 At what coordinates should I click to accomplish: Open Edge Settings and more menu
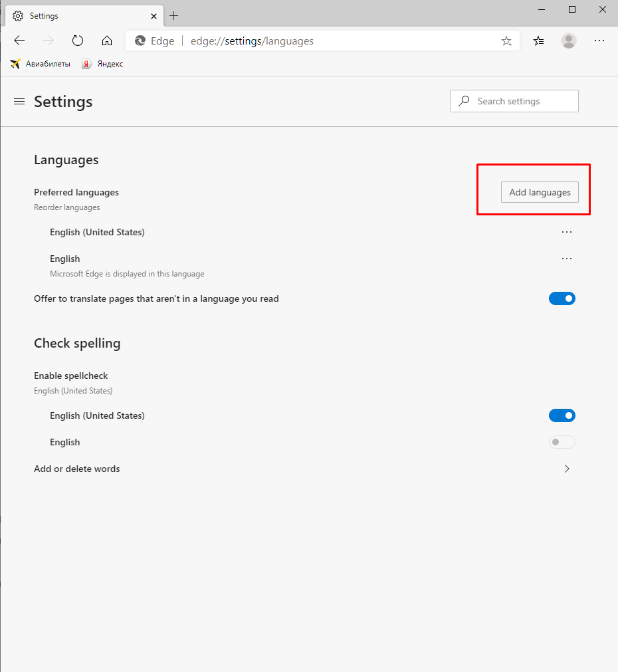pos(599,41)
